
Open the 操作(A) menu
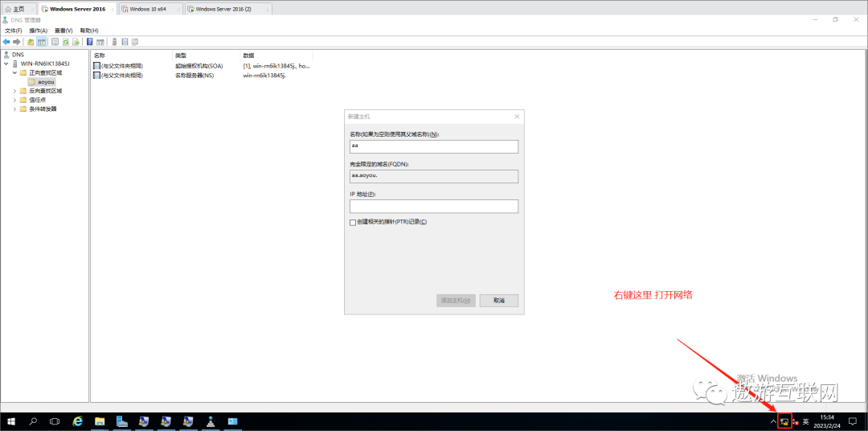click(x=39, y=31)
